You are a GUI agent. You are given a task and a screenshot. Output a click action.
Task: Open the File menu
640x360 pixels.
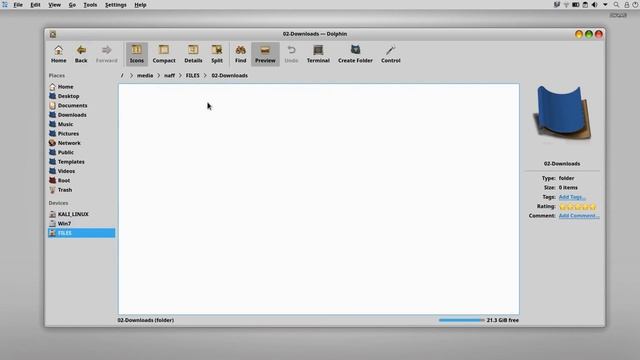(x=18, y=5)
